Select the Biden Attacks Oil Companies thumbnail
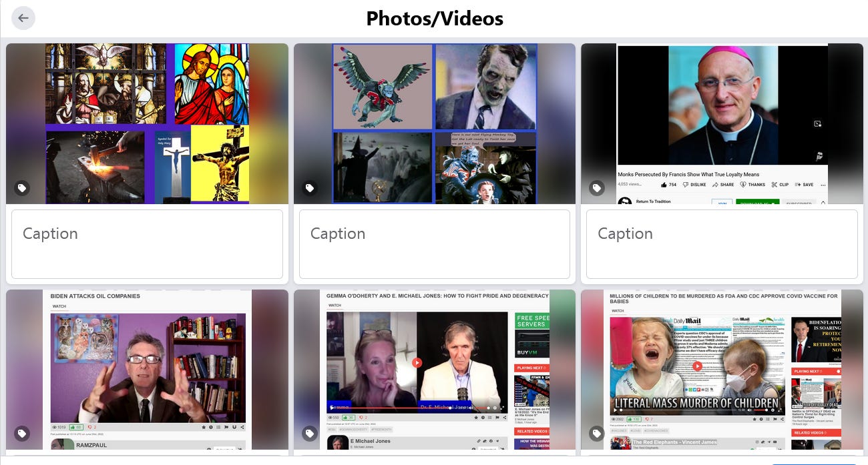868x465 pixels. tap(147, 370)
